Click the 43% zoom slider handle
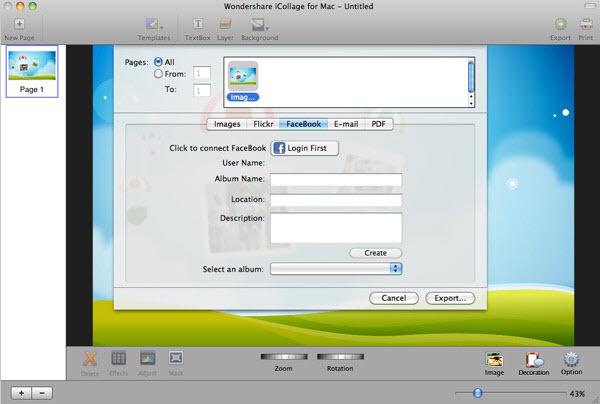 (x=477, y=393)
